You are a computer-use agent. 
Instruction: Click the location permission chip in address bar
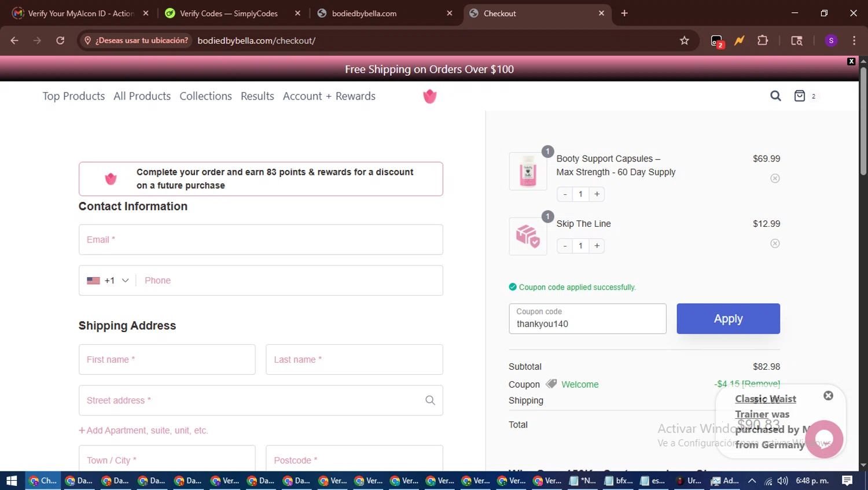coord(137,40)
